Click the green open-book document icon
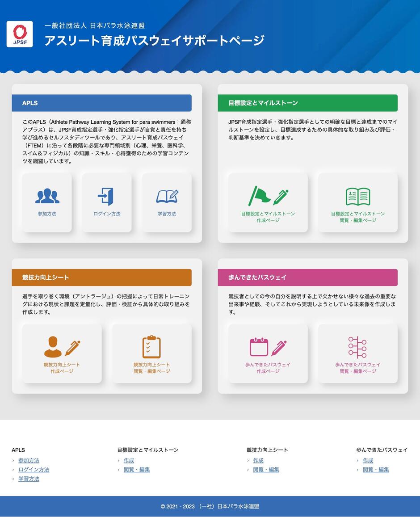 point(358,197)
